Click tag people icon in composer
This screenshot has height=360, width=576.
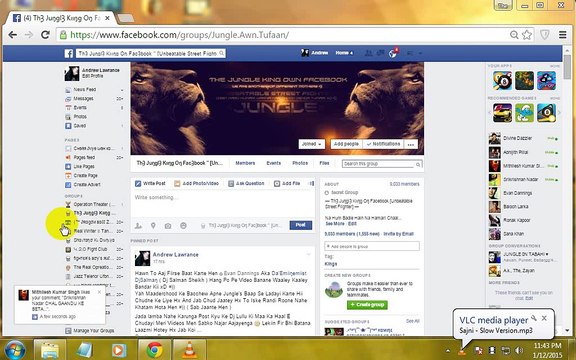(138, 226)
